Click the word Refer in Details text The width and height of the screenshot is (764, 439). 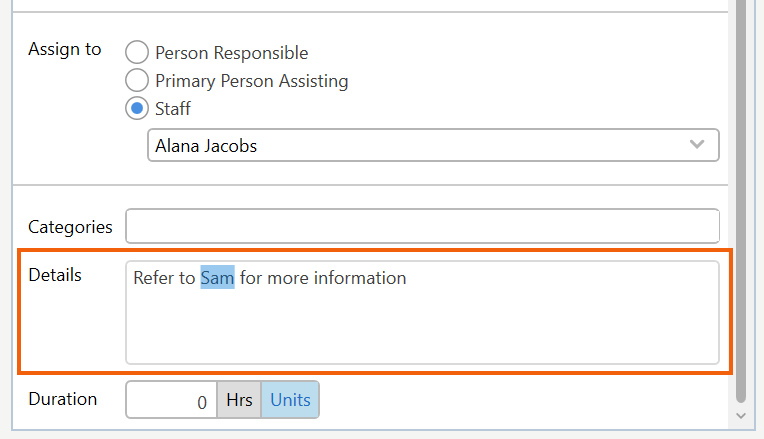pos(154,278)
